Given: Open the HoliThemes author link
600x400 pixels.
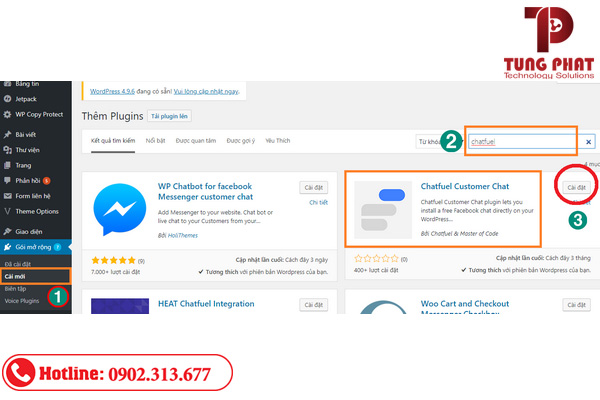Looking at the screenshot, I should 183,235.
